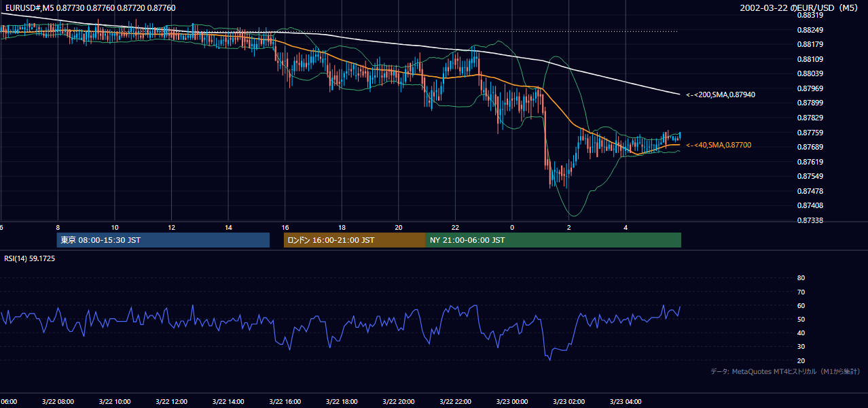Click the 3/22 08:00 date axis label
Image resolution: width=868 pixels, height=408 pixels.
pos(57,401)
